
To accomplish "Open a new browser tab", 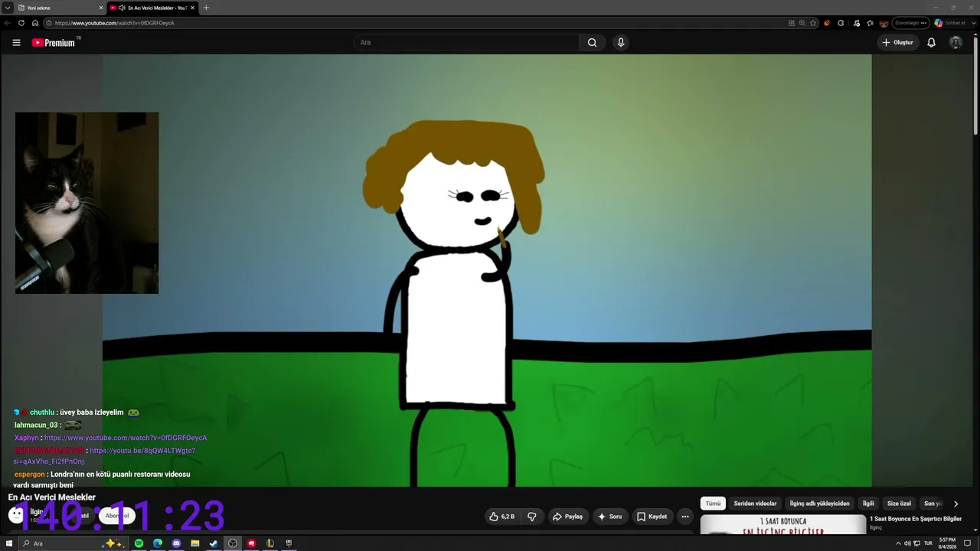I will pyautogui.click(x=206, y=8).
